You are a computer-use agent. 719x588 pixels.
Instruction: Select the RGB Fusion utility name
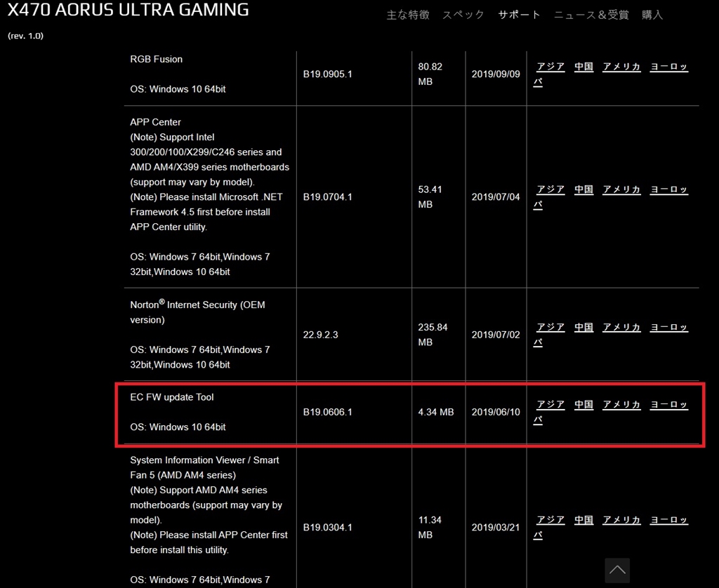point(156,59)
